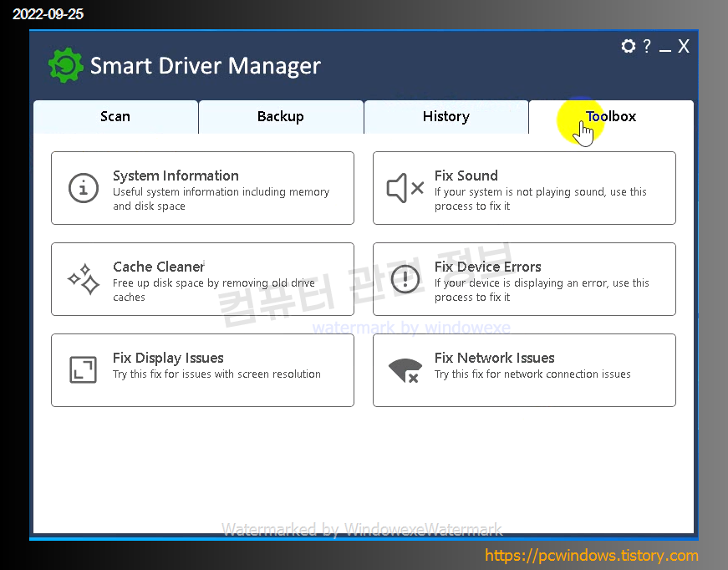Click the System Information info icon
Viewport: 728px width, 570px height.
(x=84, y=188)
